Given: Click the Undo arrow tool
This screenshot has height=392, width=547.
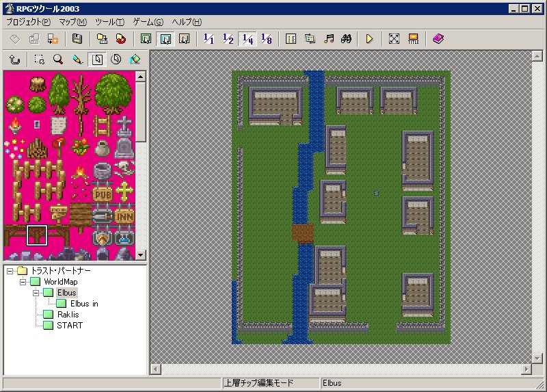Looking at the screenshot, I should [14, 60].
